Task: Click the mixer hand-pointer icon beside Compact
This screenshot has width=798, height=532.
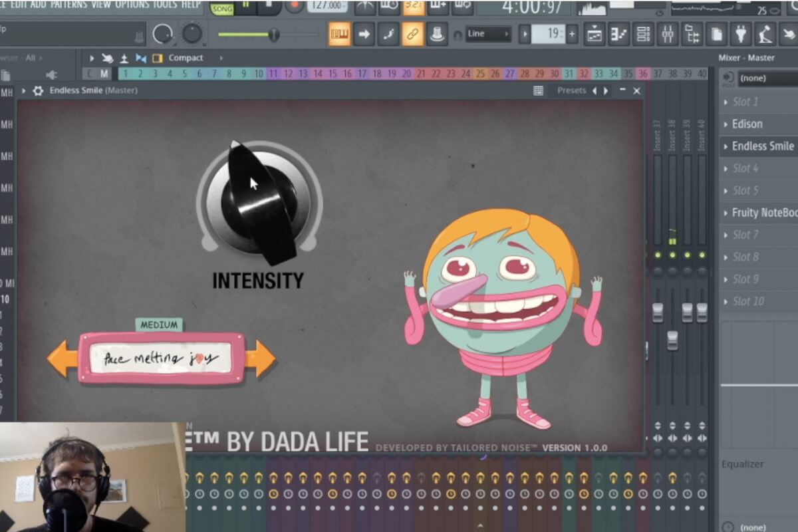Action: tap(107, 58)
